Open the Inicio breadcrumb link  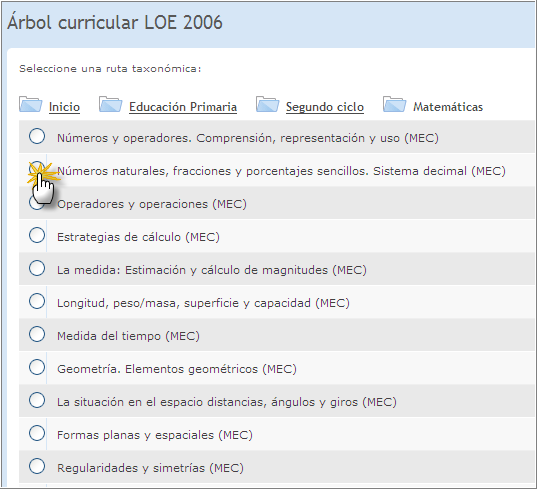point(64,107)
